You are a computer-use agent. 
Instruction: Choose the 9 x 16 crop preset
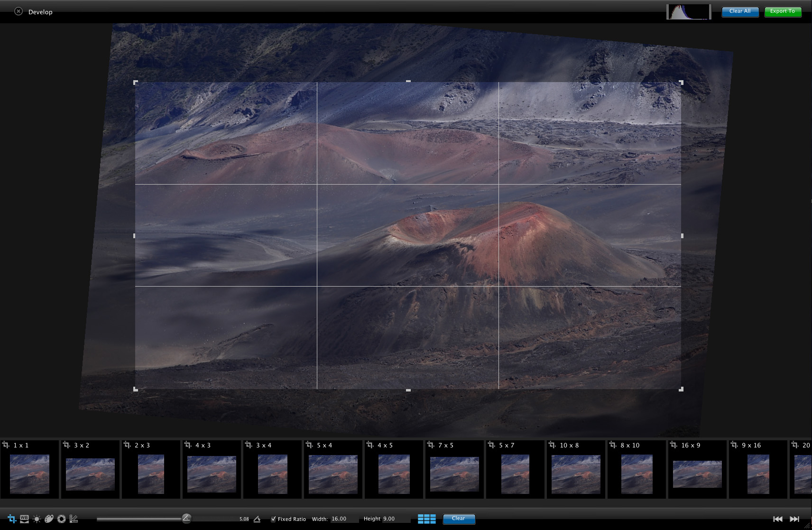(758, 469)
